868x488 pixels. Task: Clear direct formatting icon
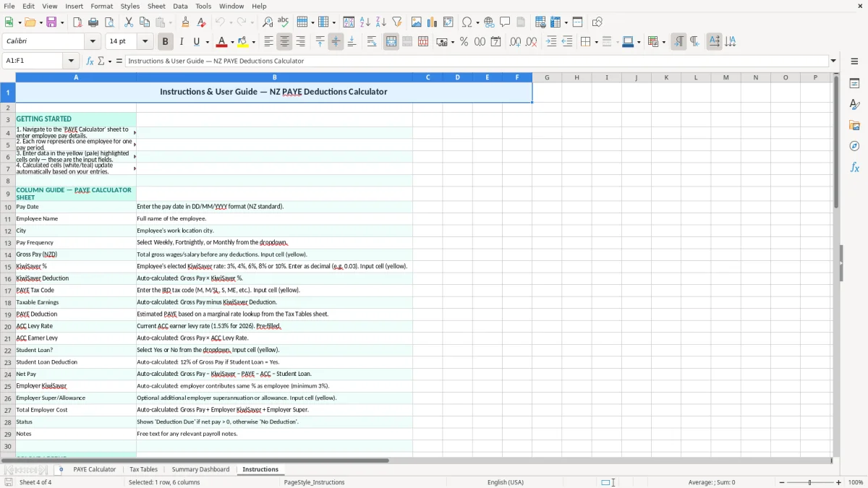[201, 22]
